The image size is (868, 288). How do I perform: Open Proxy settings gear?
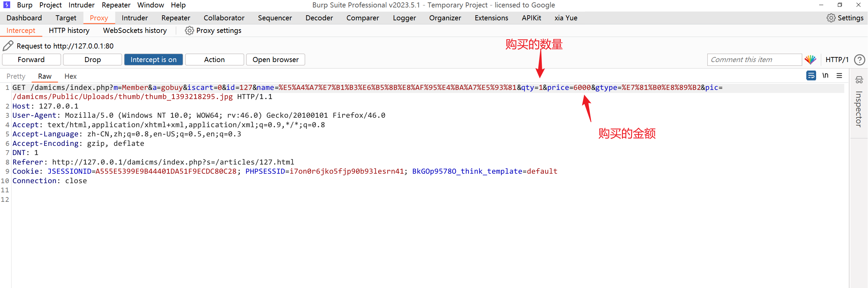click(x=189, y=31)
